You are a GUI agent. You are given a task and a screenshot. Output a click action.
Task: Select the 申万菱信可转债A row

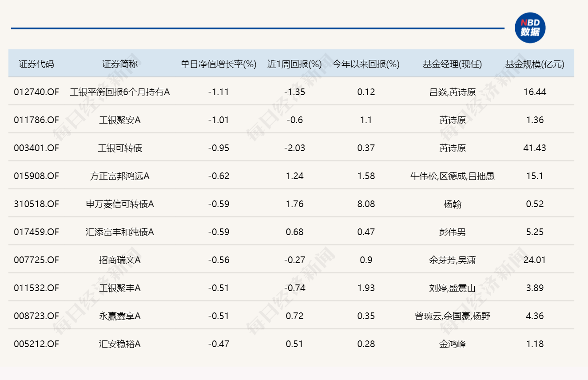pyautogui.click(x=120, y=204)
